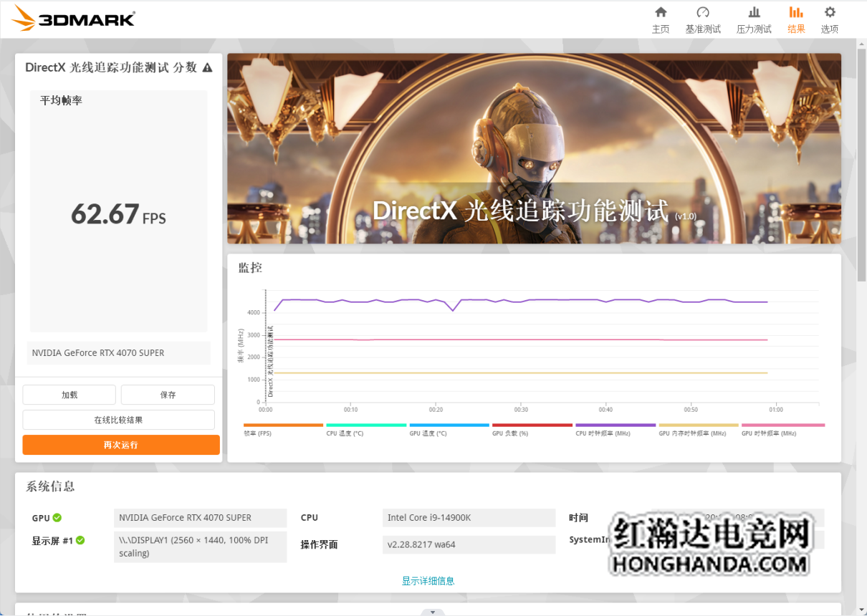Expand the collapsed panel arrow at bottom
The height and width of the screenshot is (616, 867).
(x=432, y=612)
